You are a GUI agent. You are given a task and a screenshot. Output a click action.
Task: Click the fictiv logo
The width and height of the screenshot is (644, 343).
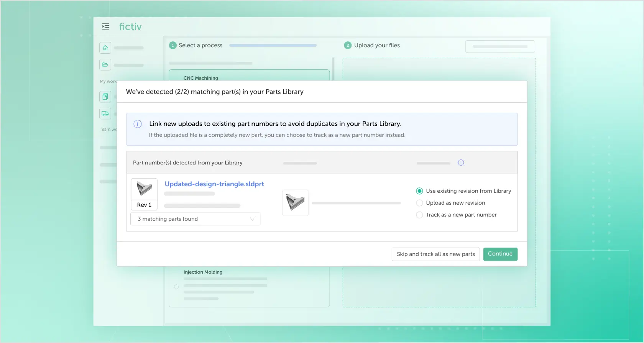(x=130, y=26)
